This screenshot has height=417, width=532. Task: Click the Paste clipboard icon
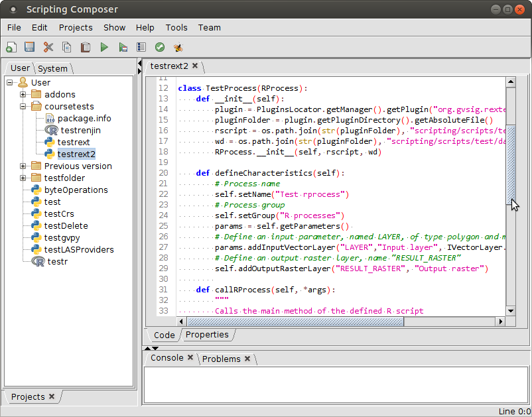(x=85, y=47)
